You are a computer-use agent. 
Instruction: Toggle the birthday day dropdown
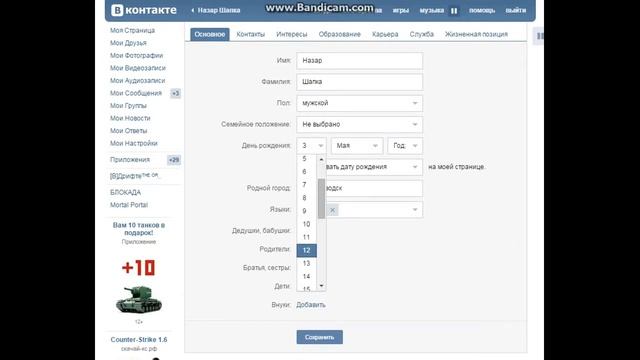click(x=311, y=146)
